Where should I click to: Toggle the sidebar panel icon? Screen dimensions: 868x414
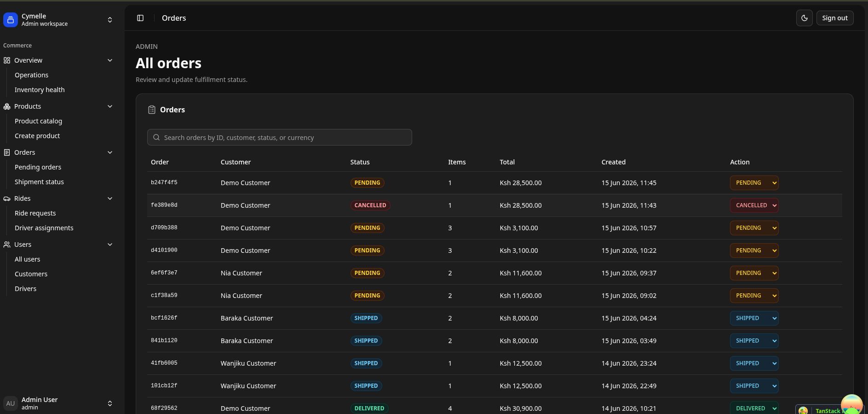140,18
